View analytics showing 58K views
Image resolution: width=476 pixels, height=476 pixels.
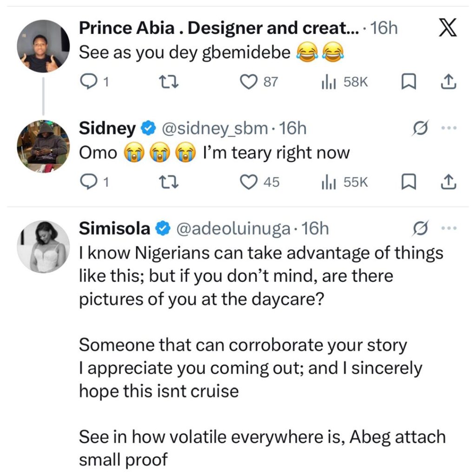[328, 82]
